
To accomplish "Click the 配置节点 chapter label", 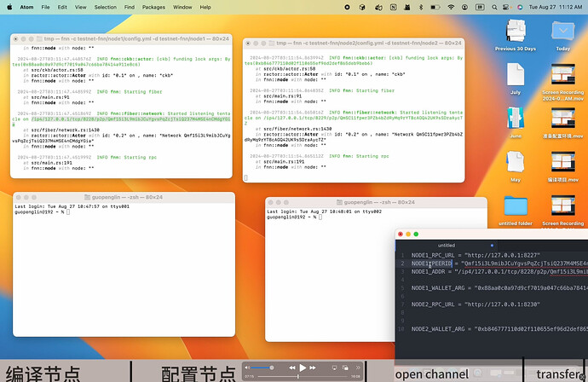I will (199, 374).
